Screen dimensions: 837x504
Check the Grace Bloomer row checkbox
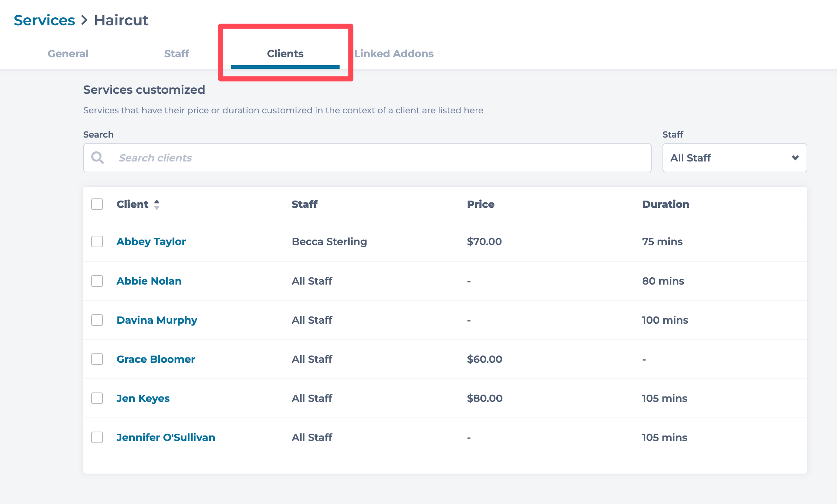(97, 359)
